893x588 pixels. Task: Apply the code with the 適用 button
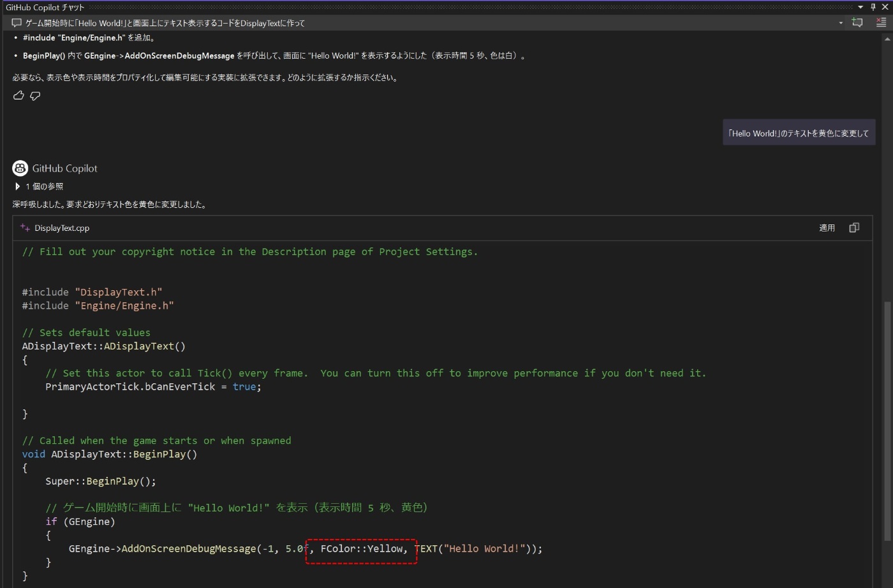coord(826,228)
